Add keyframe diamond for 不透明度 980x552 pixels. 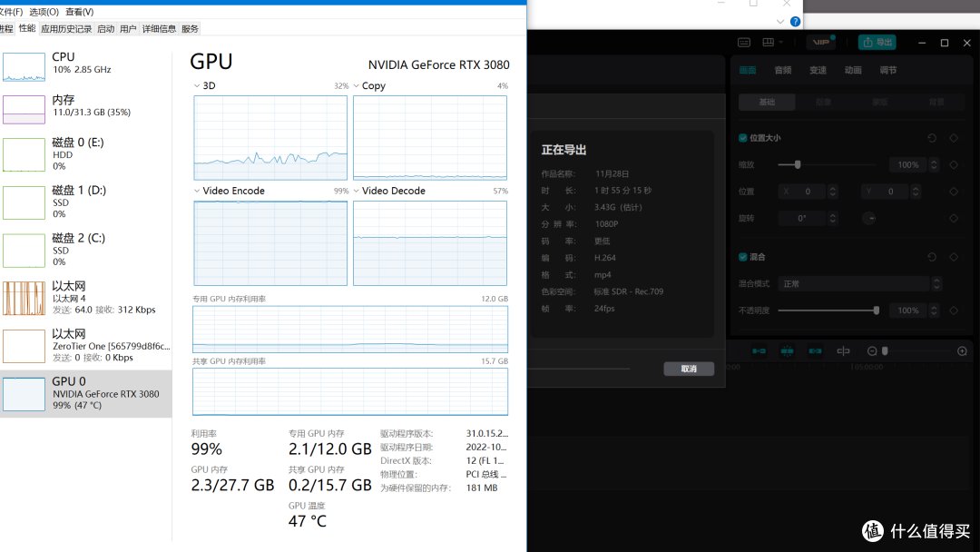coord(954,310)
